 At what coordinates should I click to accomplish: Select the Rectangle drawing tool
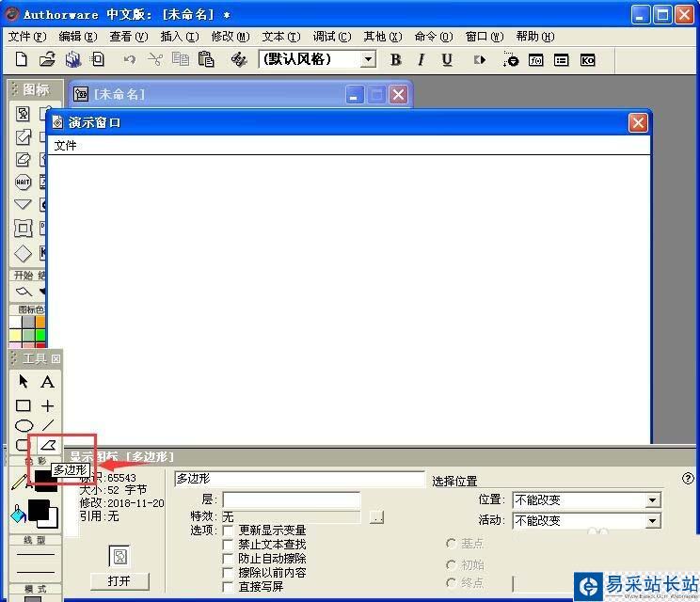24,405
